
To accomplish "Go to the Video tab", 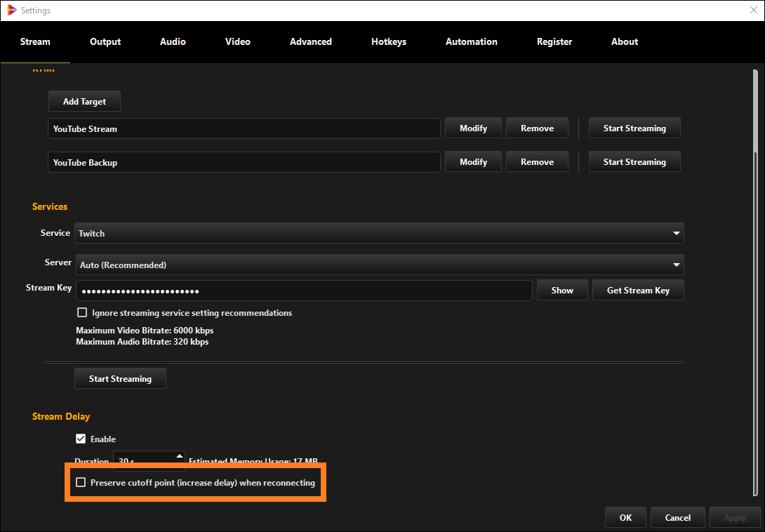I will coord(238,42).
